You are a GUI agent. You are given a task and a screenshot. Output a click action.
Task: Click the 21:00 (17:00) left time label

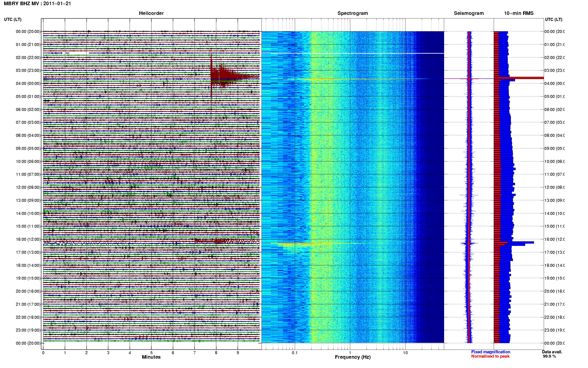point(28,304)
